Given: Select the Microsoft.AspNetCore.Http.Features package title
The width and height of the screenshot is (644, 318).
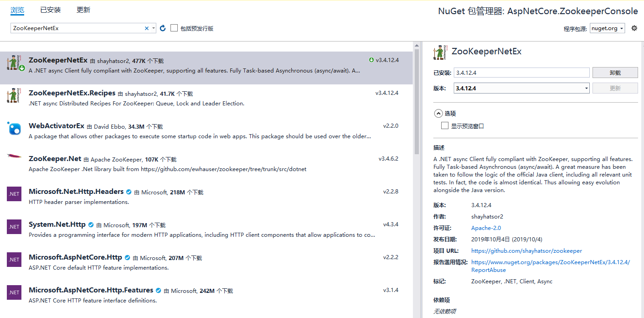Looking at the screenshot, I should tap(91, 290).
